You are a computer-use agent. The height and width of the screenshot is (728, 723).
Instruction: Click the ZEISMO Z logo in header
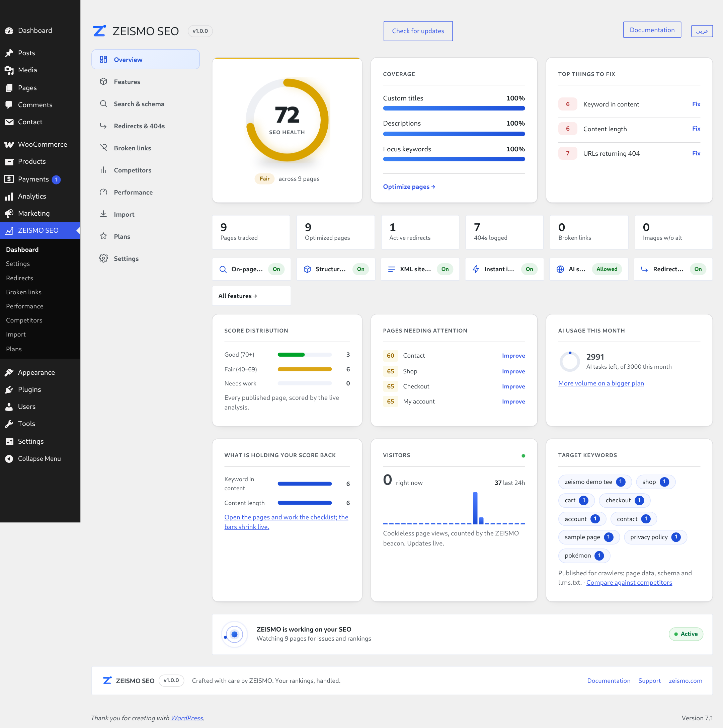coord(99,31)
